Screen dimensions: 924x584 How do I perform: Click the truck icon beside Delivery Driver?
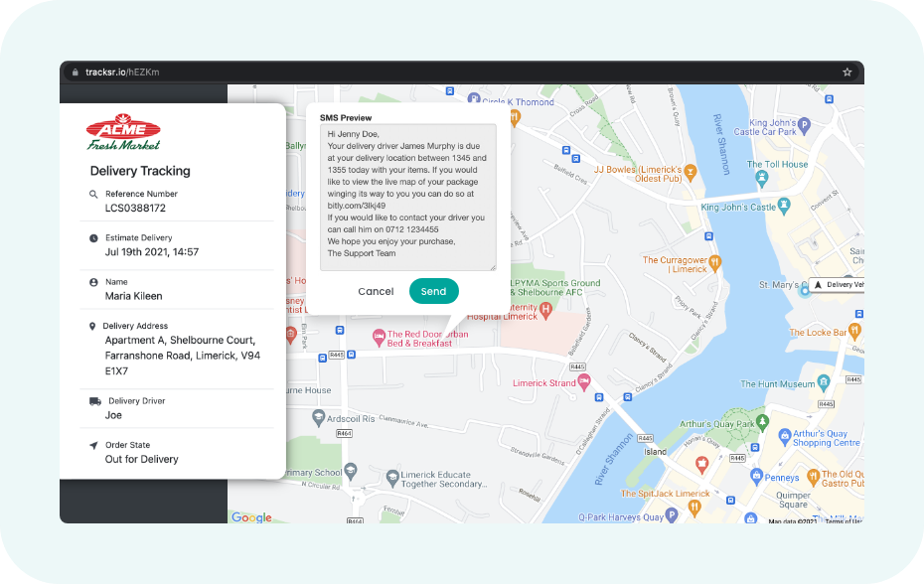tap(94, 401)
